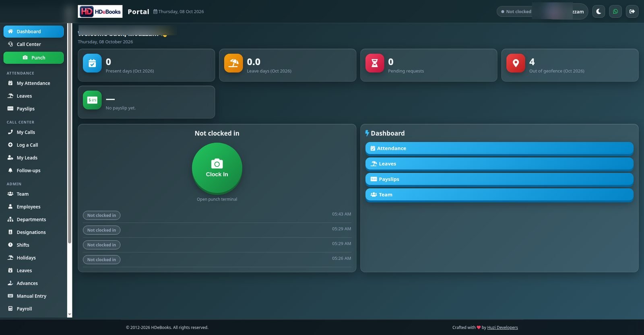Click the sidebar scrollbar down arrow
644x335 pixels.
tap(70, 314)
